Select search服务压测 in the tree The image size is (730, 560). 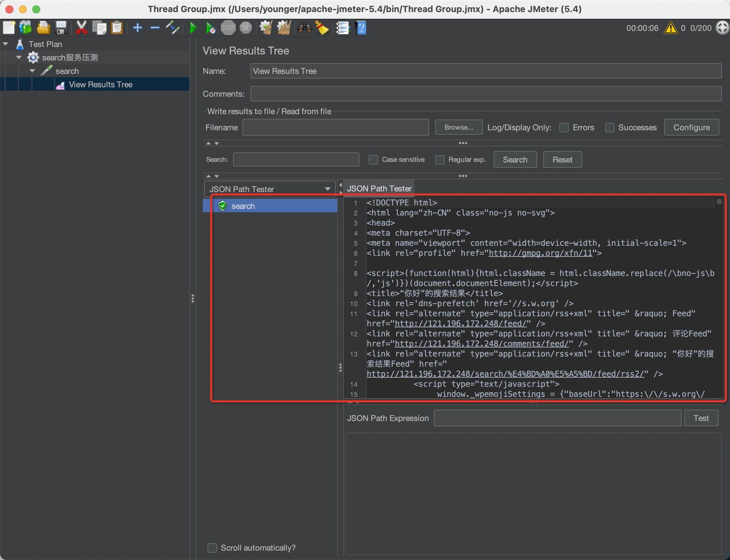click(x=70, y=57)
